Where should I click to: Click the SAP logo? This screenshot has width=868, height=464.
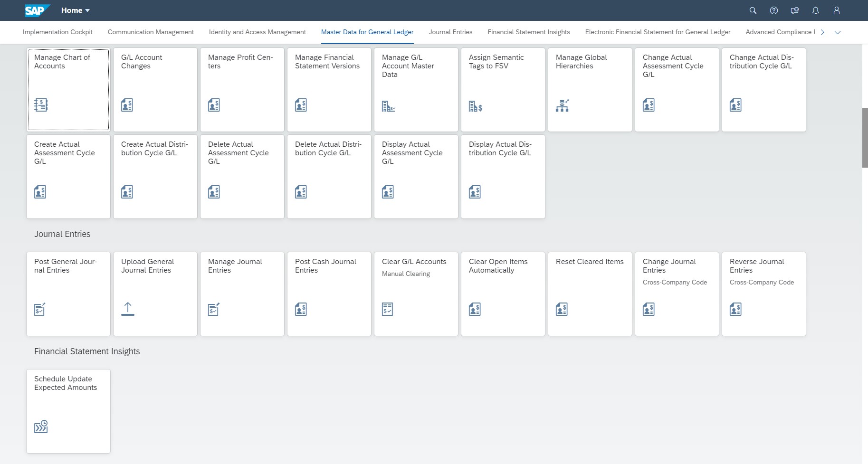coord(37,10)
